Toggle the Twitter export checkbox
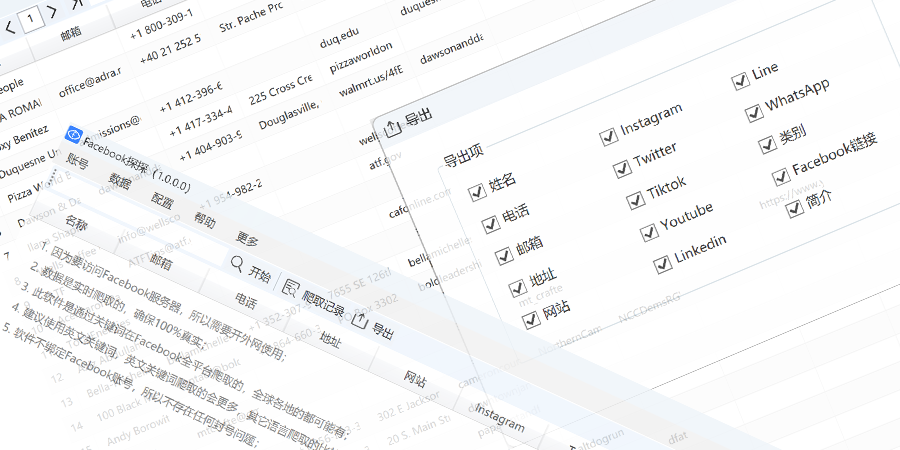This screenshot has height=450, width=900. (622, 169)
